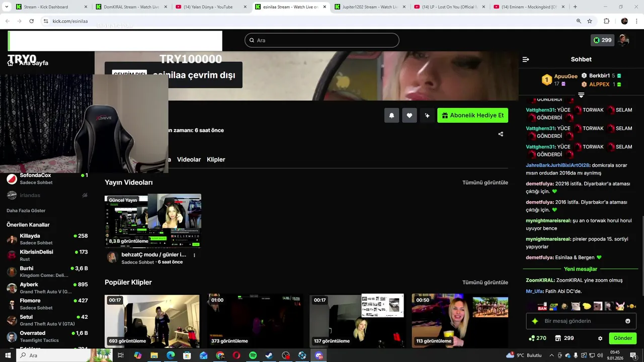Select the Pepe frog emote
This screenshot has height=362, width=644.
coord(553,306)
